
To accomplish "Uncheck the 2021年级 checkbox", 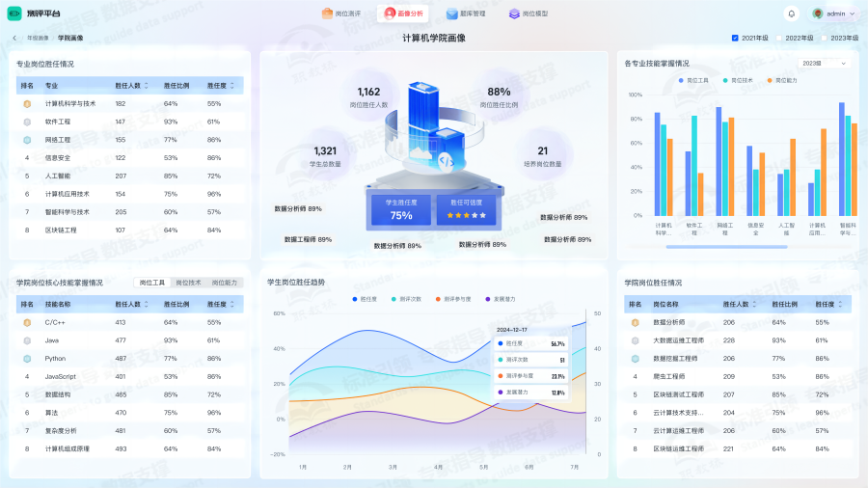I will pyautogui.click(x=735, y=38).
